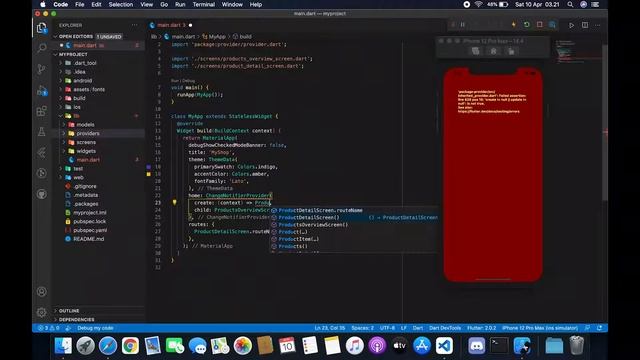Click the simulator screenshot toolbar icon
The height and width of the screenshot is (360, 640).
(x=476, y=51)
